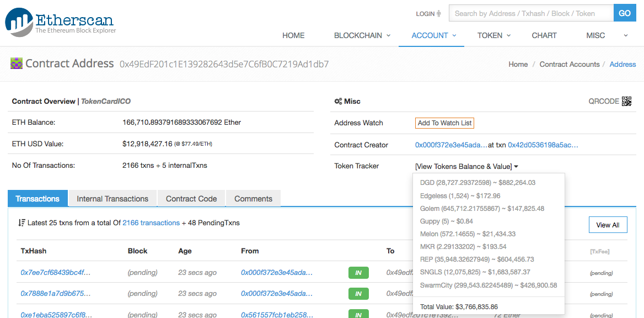Select the DGD token entry
644x318 pixels.
477,183
